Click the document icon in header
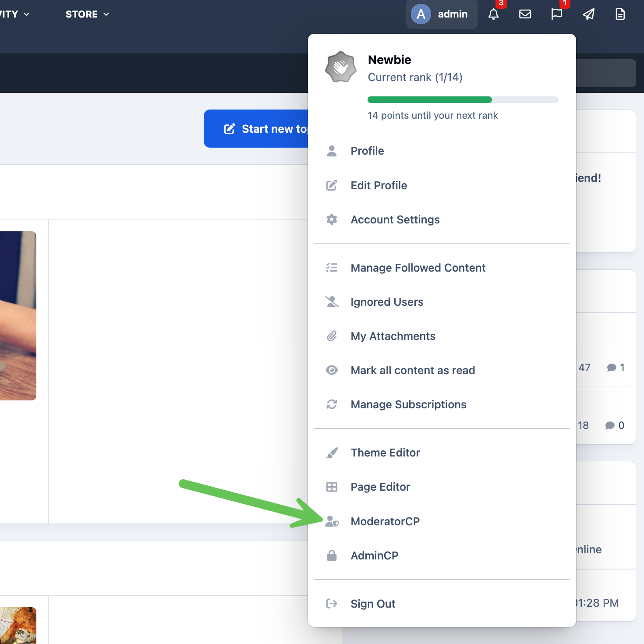Viewport: 644px width, 644px height. [x=620, y=14]
